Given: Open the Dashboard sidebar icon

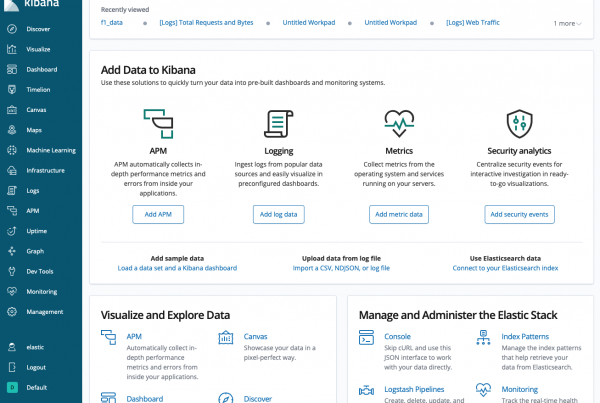Looking at the screenshot, I should [12, 69].
